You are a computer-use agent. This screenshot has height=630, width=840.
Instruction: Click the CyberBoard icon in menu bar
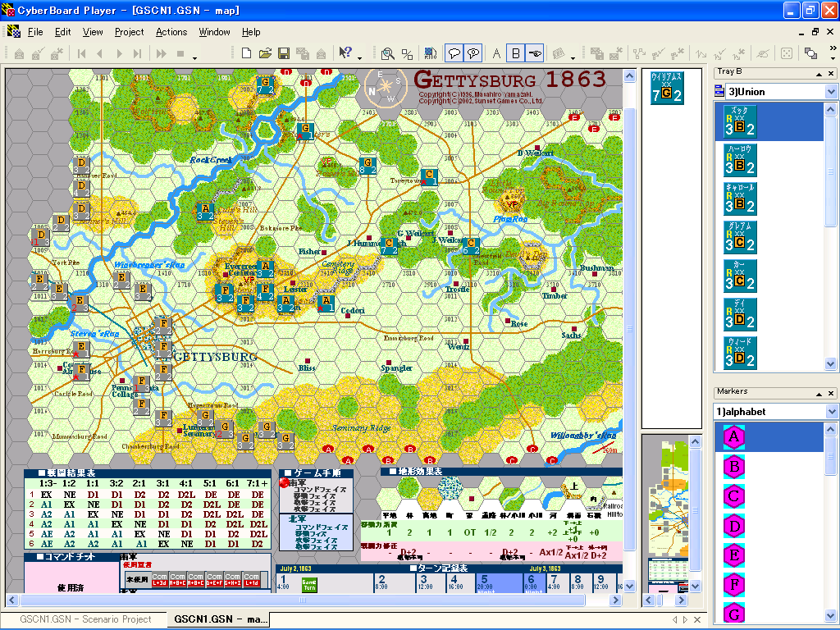(x=13, y=32)
